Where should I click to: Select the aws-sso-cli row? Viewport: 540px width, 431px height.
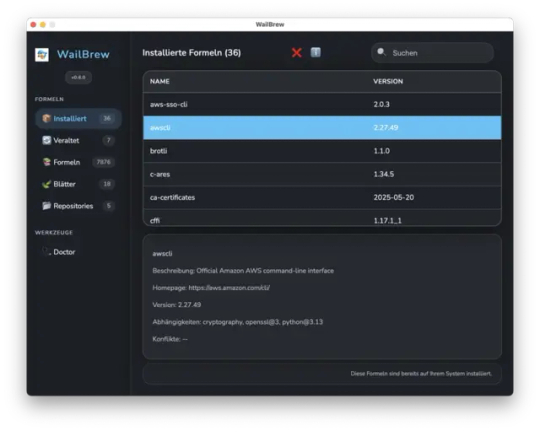[322, 104]
